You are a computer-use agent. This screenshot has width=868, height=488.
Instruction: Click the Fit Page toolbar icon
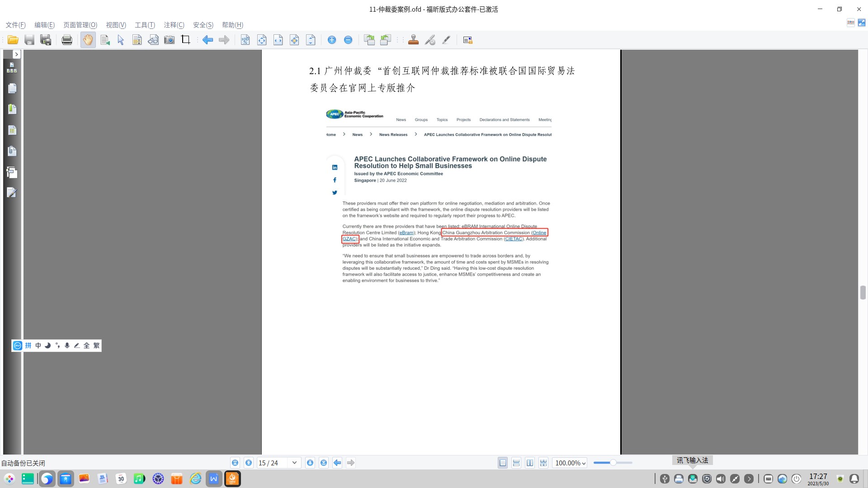coord(262,40)
